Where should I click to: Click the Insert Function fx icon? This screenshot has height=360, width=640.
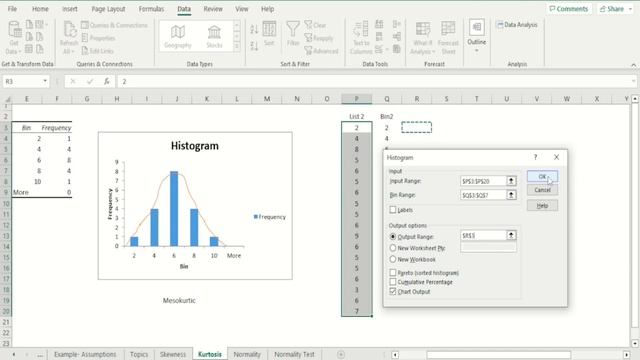pos(107,82)
